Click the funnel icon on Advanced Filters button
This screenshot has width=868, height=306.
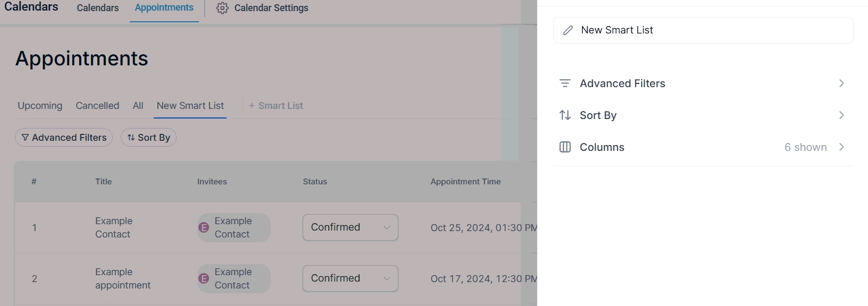[25, 138]
